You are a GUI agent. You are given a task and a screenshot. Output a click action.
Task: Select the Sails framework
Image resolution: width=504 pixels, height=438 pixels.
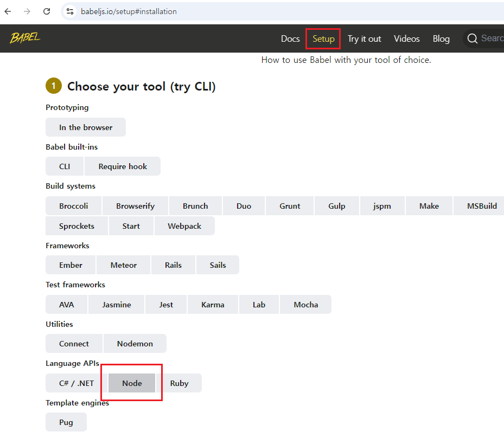[218, 265]
